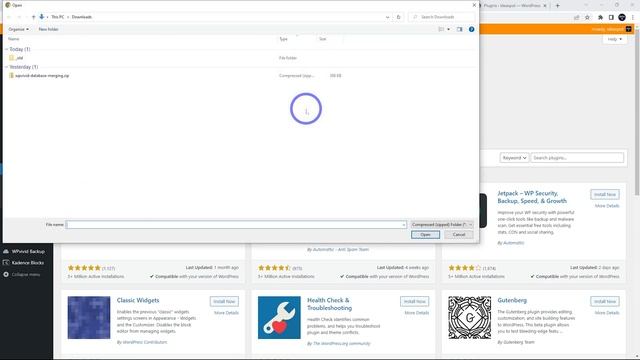Open Chrome's three-dot menu
Viewport: 640px width, 360px height.
click(x=633, y=18)
